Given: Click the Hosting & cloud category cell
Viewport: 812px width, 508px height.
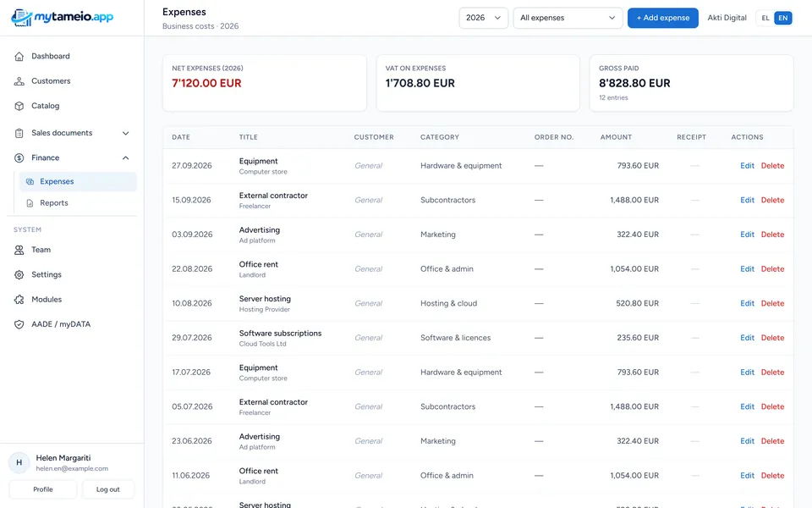Looking at the screenshot, I should [x=448, y=304].
